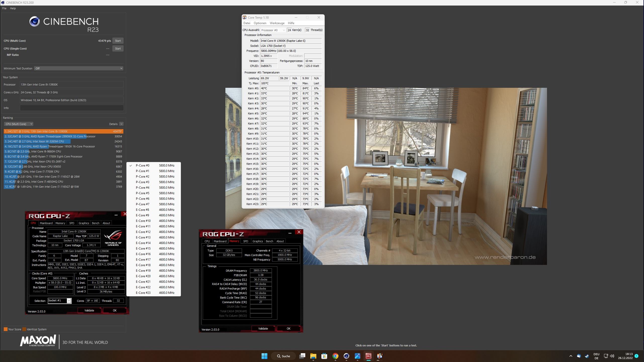This screenshot has width=644, height=362.
Task: Show hidden system tray icons
Action: tap(571, 356)
